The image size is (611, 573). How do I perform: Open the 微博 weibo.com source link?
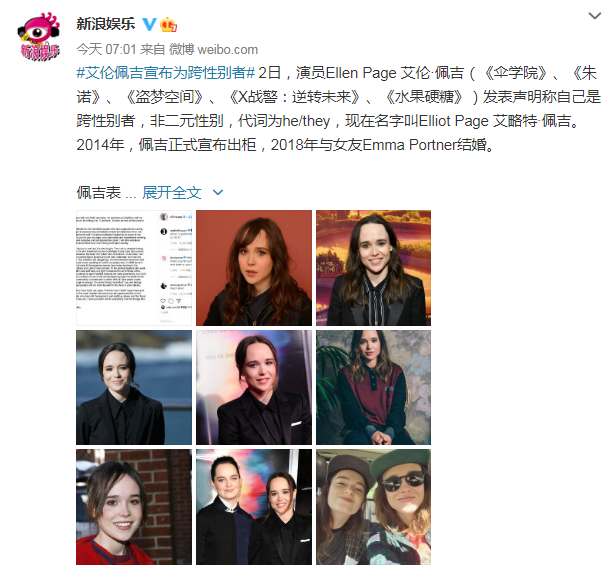(213, 50)
